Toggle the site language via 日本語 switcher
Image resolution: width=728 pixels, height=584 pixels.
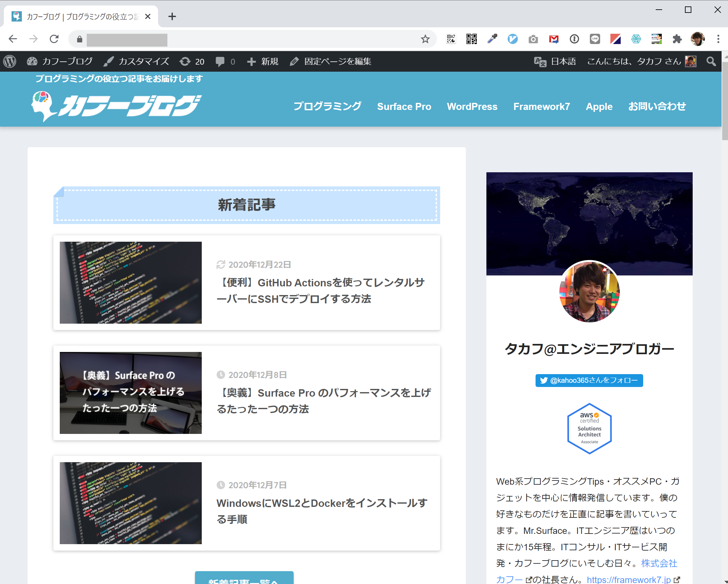coord(555,61)
